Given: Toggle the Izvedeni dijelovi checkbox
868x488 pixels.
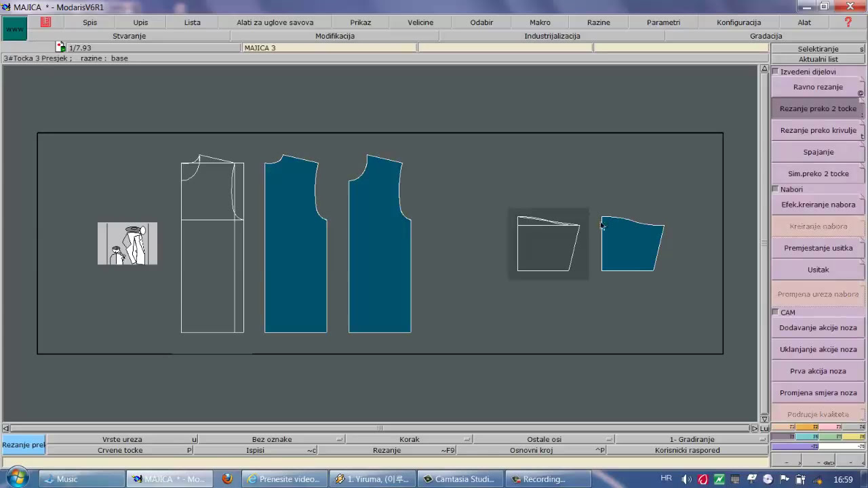Looking at the screenshot, I should pos(776,71).
